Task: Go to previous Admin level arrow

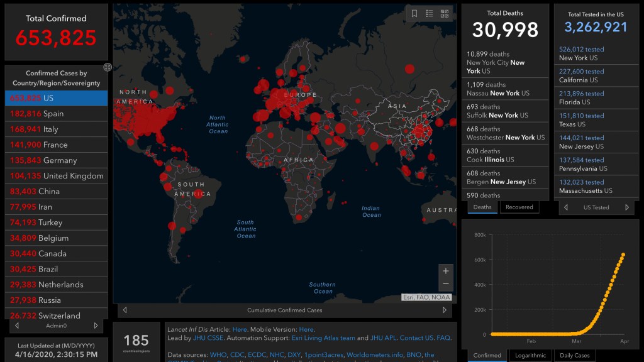Action: 17,326
